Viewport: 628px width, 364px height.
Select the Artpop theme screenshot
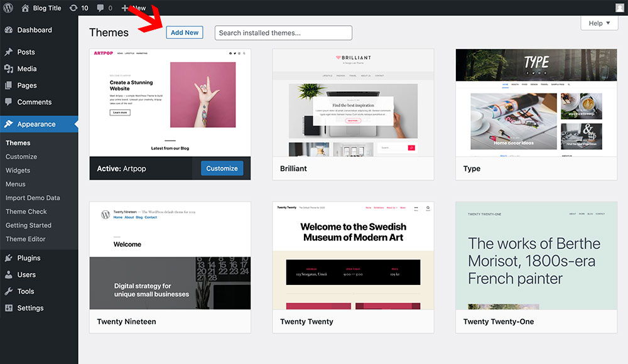(x=170, y=103)
